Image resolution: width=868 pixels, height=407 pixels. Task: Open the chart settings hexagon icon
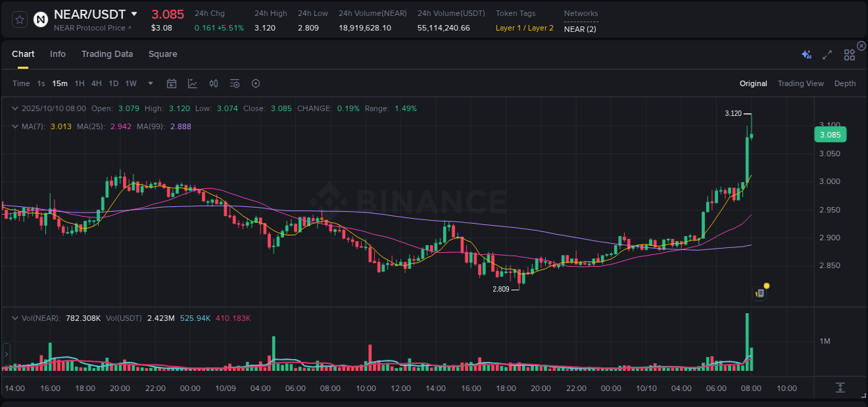[x=256, y=83]
